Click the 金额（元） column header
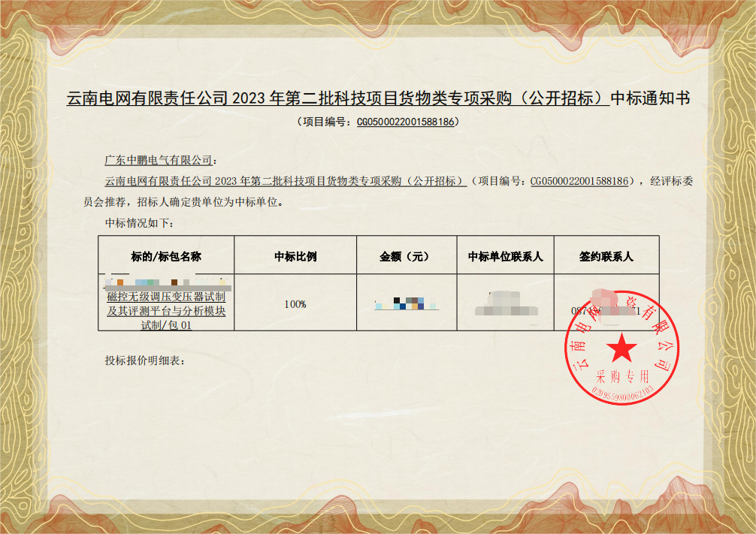 pos(407,256)
